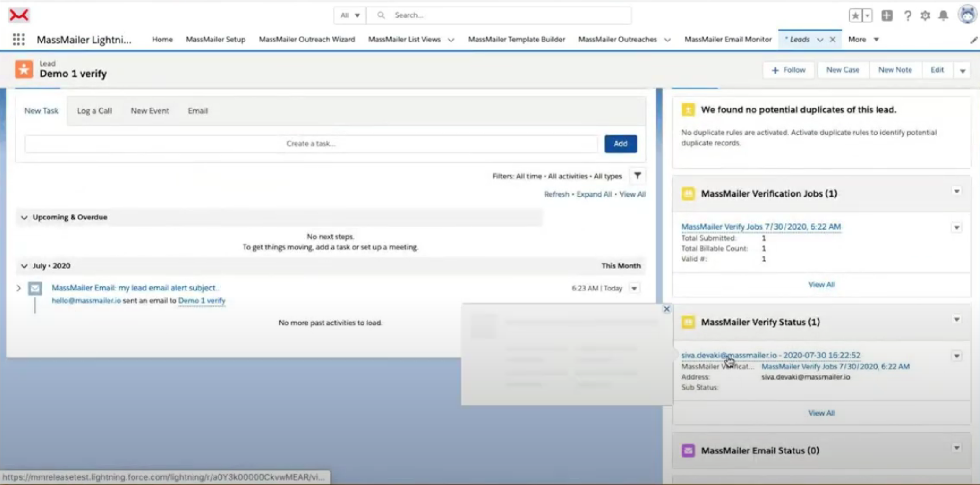The width and height of the screenshot is (980, 485).
Task: Open the MassMailer Verification Jobs list menu
Action: 956,191
